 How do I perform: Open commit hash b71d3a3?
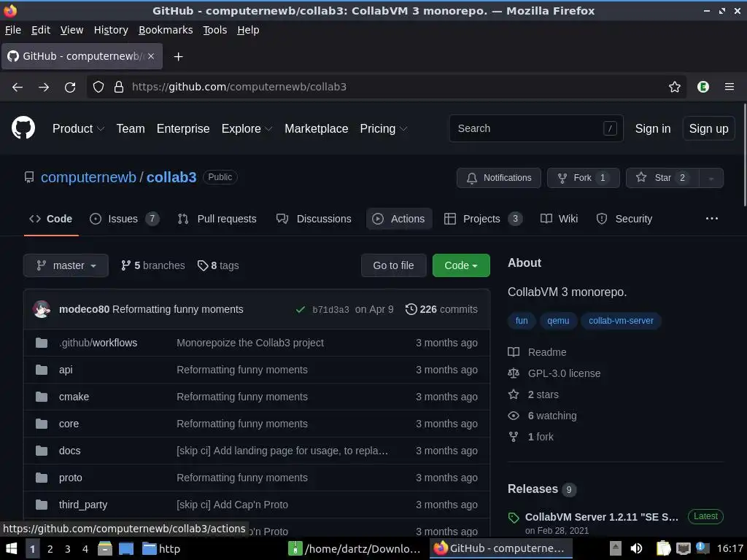coord(330,309)
